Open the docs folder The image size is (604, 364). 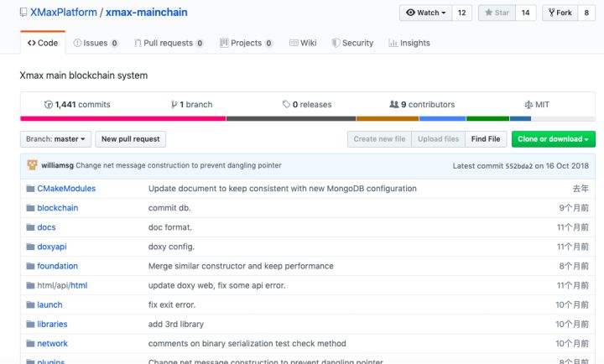tap(46, 227)
